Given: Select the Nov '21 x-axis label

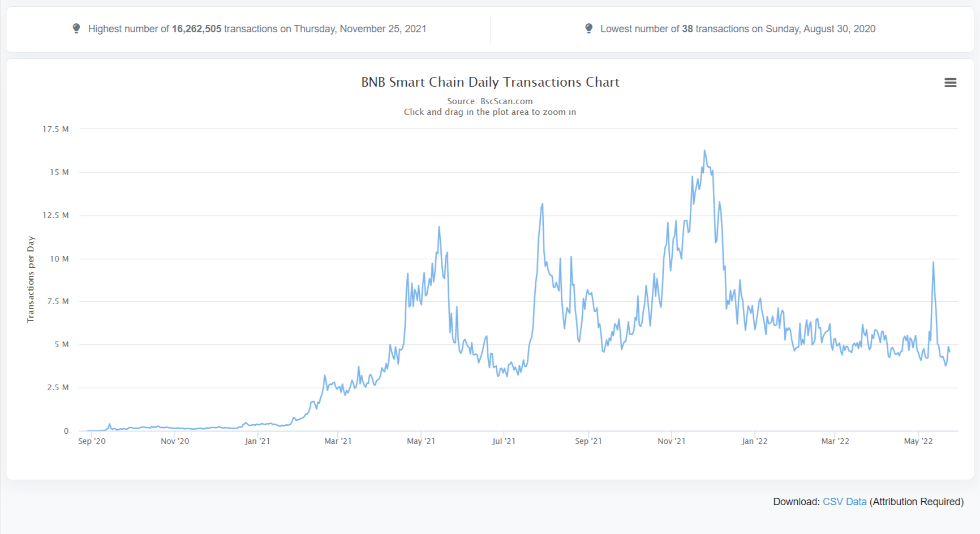Looking at the screenshot, I should (671, 441).
